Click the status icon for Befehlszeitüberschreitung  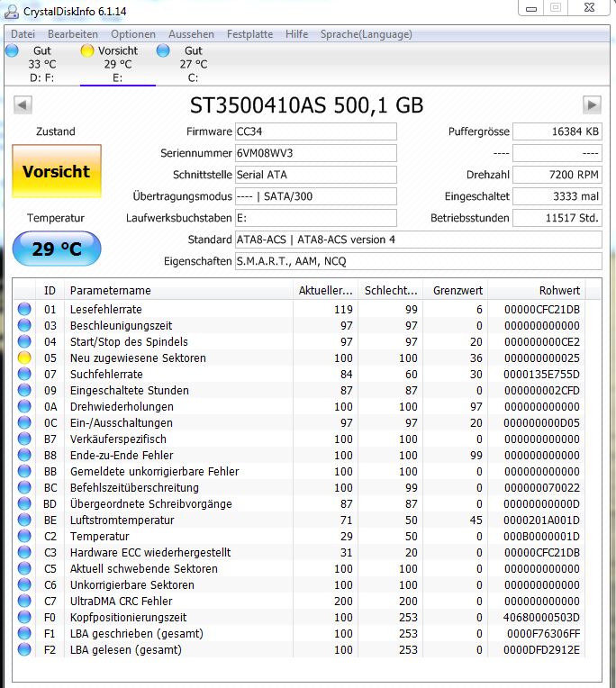[24, 487]
